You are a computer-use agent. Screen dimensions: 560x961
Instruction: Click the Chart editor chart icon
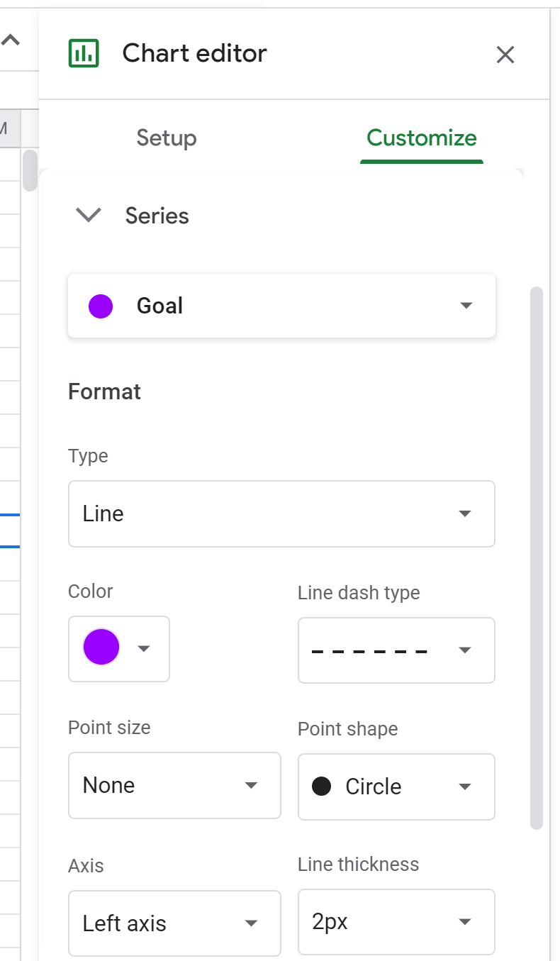(83, 52)
